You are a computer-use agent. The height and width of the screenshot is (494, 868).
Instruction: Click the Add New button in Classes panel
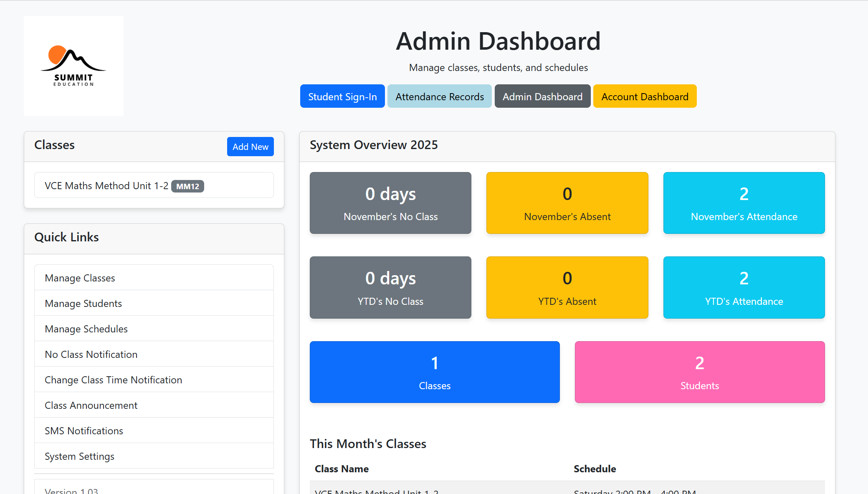click(250, 147)
